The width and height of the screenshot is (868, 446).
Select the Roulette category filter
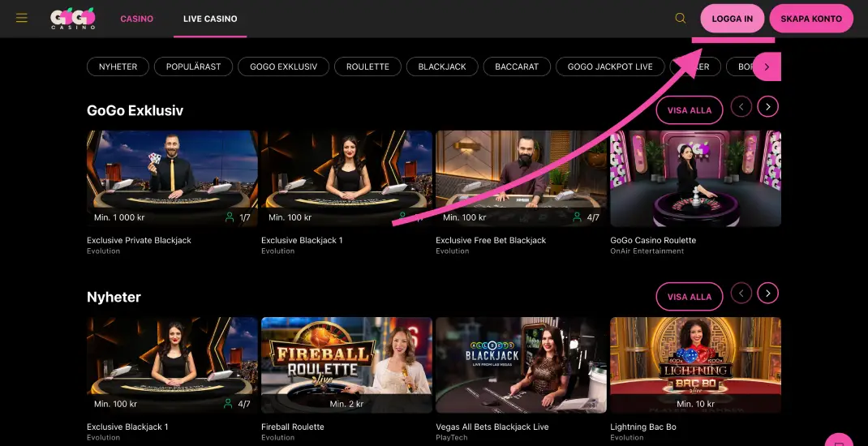point(367,66)
